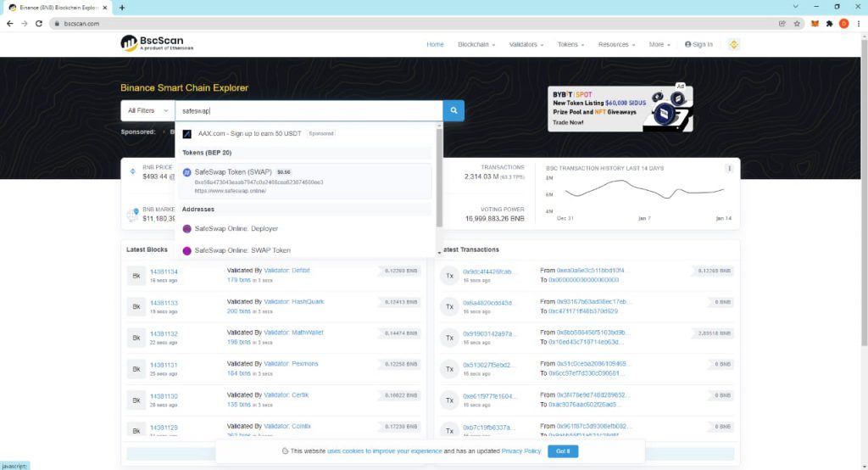The image size is (868, 470).
Task: Open block 14381131 link
Action: coord(164,365)
